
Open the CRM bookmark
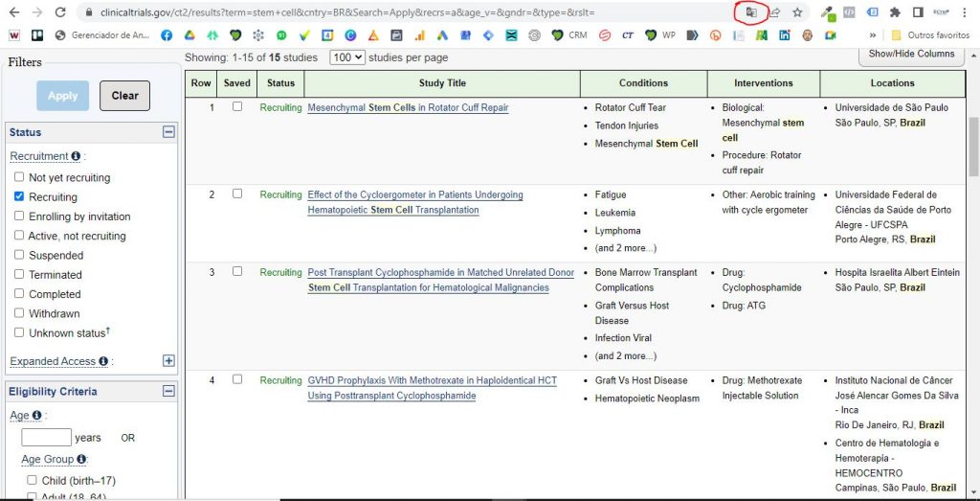[x=569, y=35]
